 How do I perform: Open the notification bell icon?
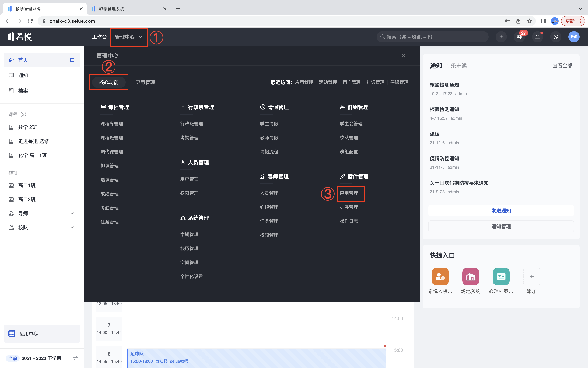pos(537,37)
